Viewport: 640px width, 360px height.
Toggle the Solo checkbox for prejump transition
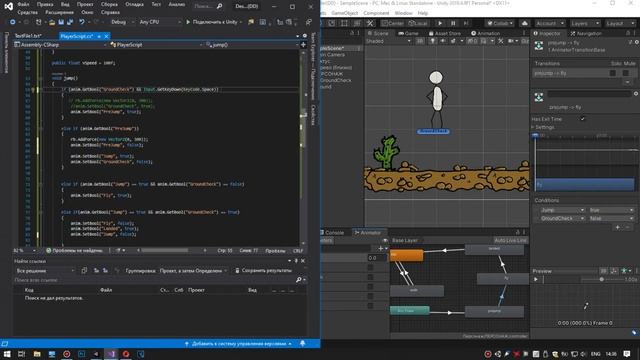pyautogui.click(x=613, y=73)
